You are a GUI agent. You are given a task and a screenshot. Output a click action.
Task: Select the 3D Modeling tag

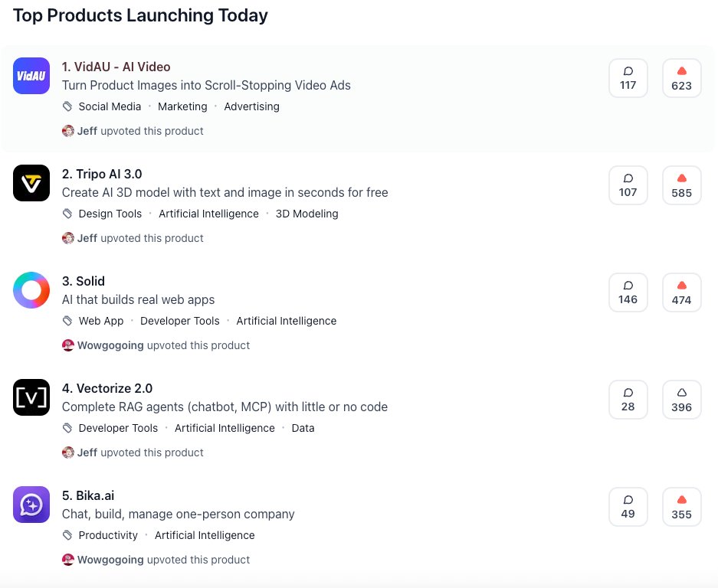[x=307, y=214]
